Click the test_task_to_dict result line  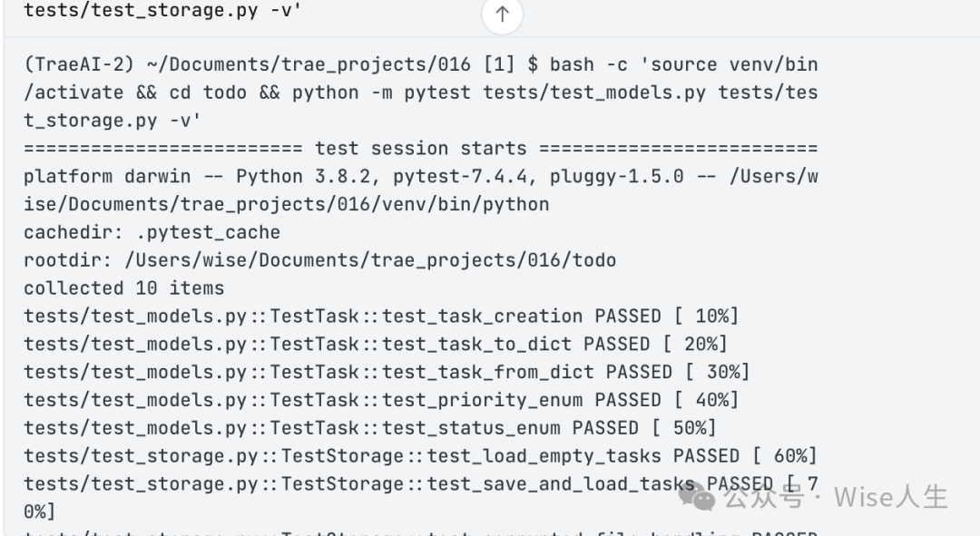[x=376, y=345]
